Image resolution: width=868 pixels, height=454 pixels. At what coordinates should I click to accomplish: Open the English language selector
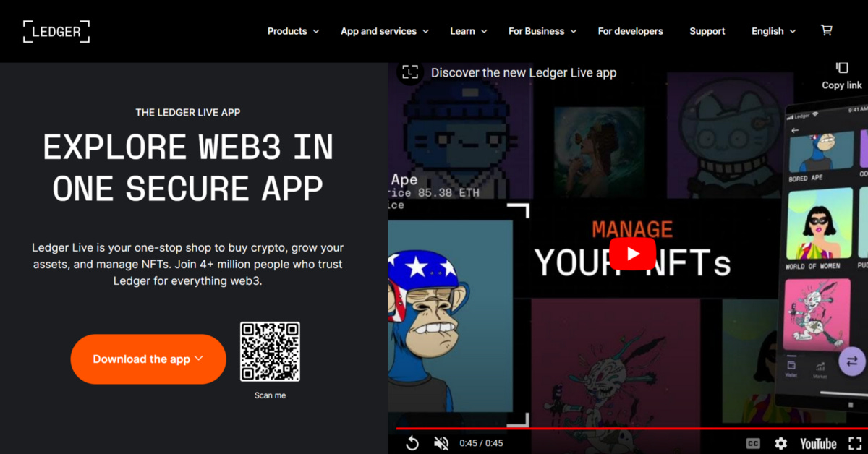(x=774, y=31)
